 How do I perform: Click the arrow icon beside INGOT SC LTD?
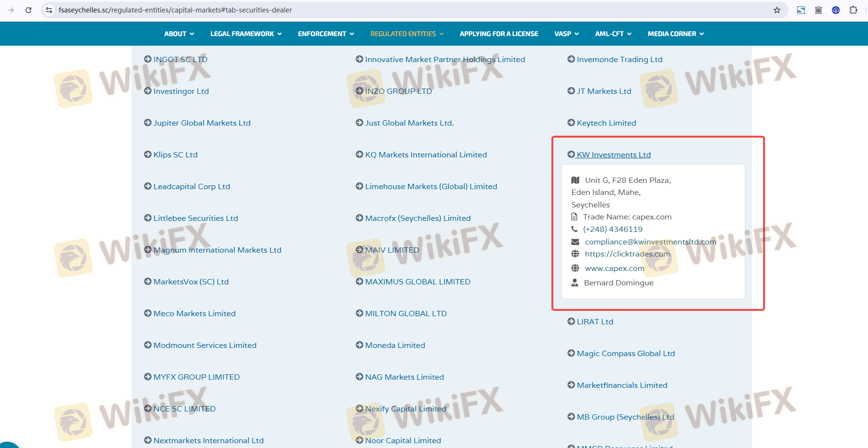click(148, 59)
